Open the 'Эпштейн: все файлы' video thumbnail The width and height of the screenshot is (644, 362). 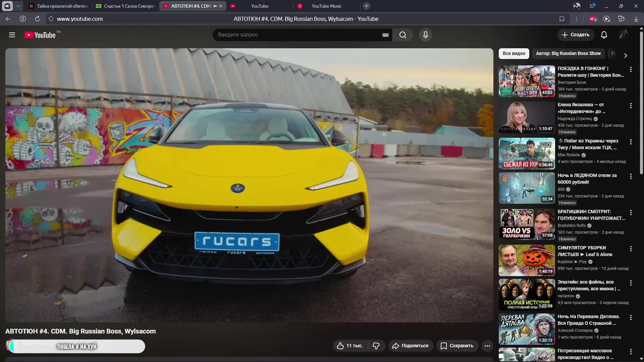527,295
